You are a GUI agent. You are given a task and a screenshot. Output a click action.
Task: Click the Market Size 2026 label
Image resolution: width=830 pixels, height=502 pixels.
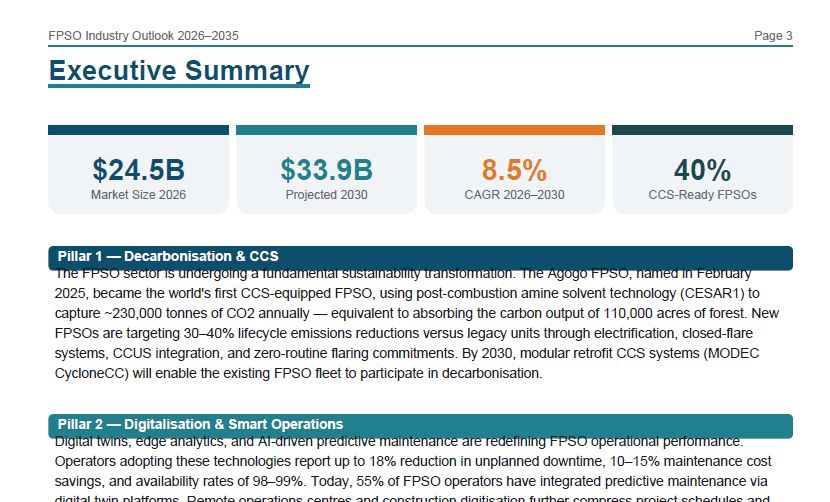pos(138,195)
